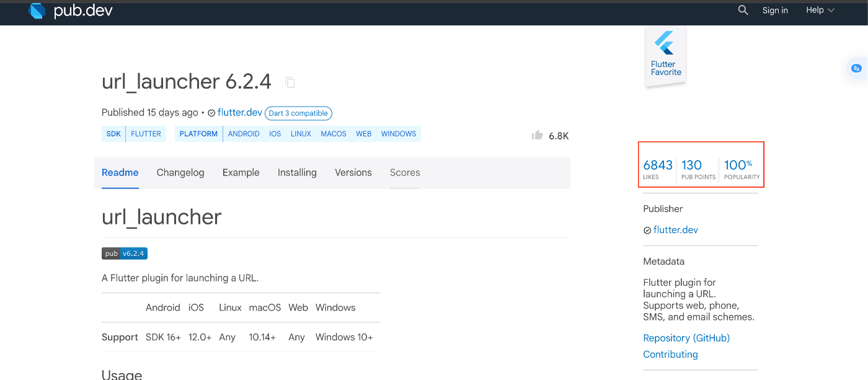Click the 'Usage' section heading

(x=122, y=374)
